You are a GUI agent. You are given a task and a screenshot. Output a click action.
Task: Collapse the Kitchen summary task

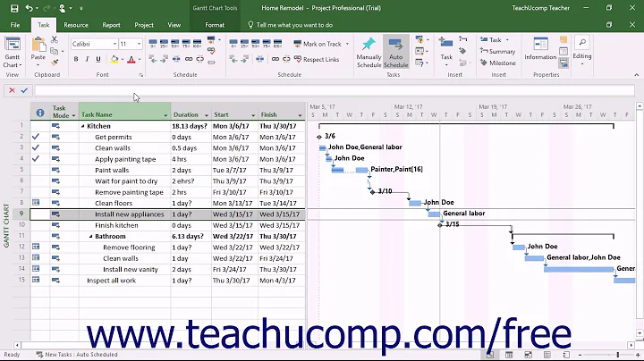point(83,126)
